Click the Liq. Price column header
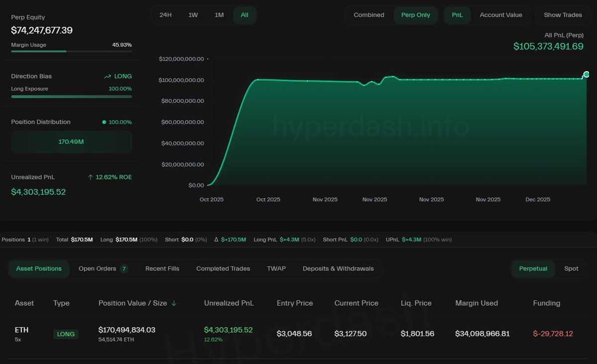The height and width of the screenshot is (364, 597). [416, 303]
